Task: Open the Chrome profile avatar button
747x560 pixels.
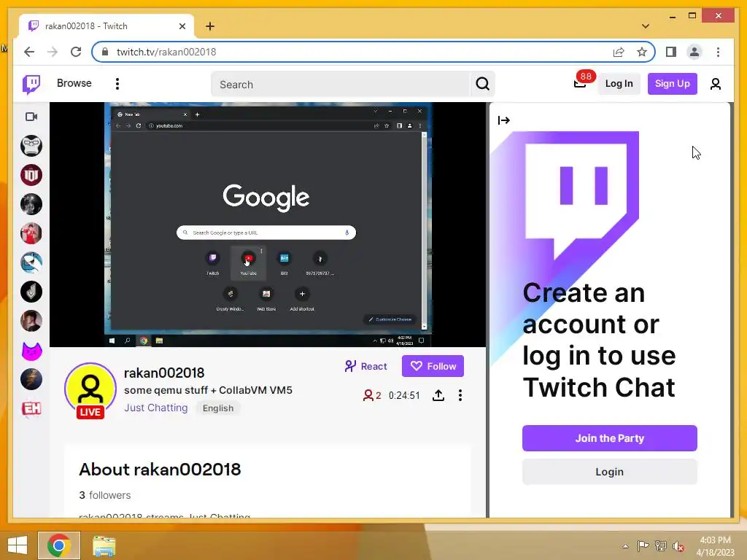Action: pos(694,52)
